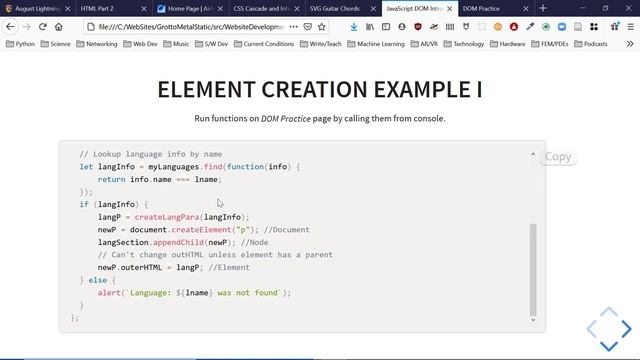Open the Technology bookmarks folder
The image size is (640, 360).
click(x=464, y=44)
